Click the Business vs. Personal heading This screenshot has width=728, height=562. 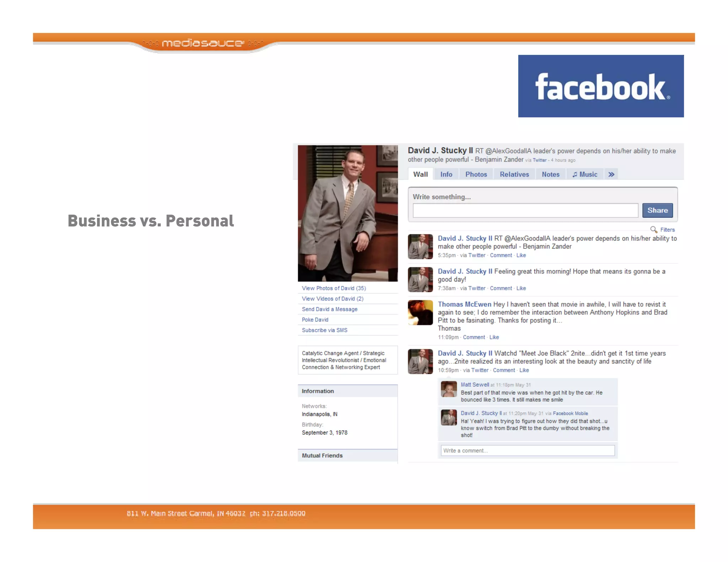[x=151, y=221]
